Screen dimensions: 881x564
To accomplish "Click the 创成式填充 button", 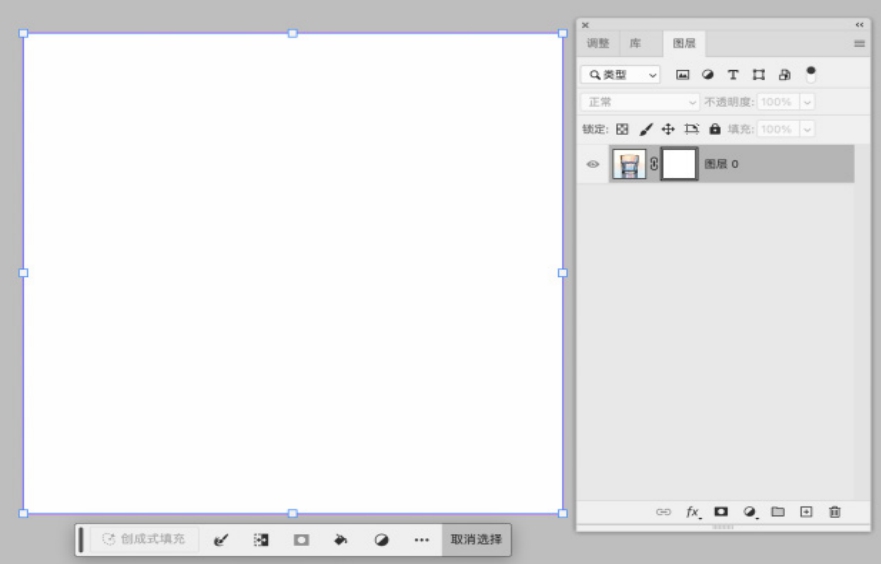I will coord(144,539).
